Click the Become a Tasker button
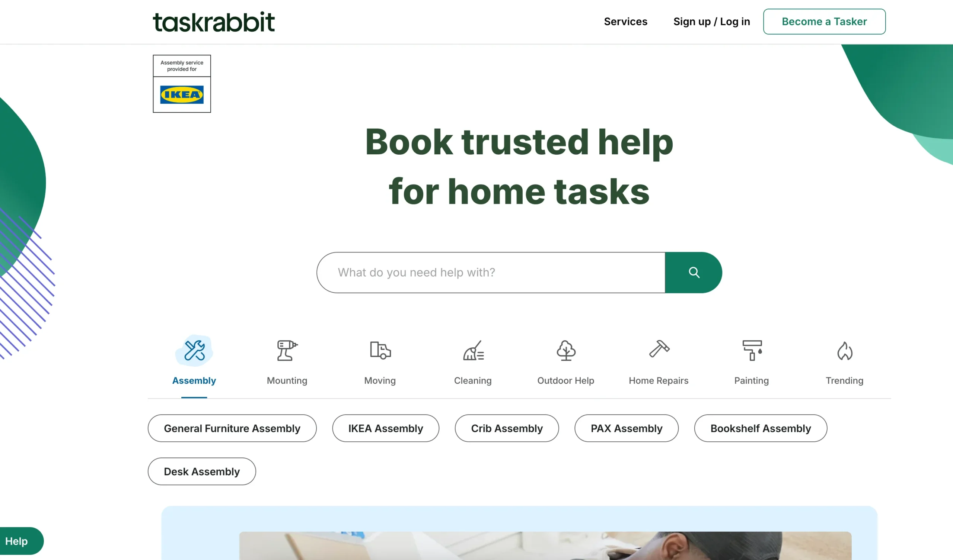Image resolution: width=953 pixels, height=560 pixels. click(824, 21)
